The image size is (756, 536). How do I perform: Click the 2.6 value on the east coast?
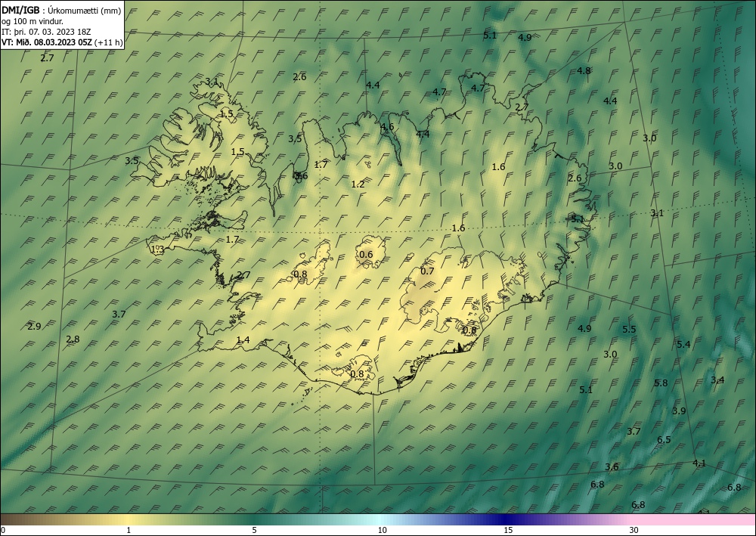tap(575, 178)
